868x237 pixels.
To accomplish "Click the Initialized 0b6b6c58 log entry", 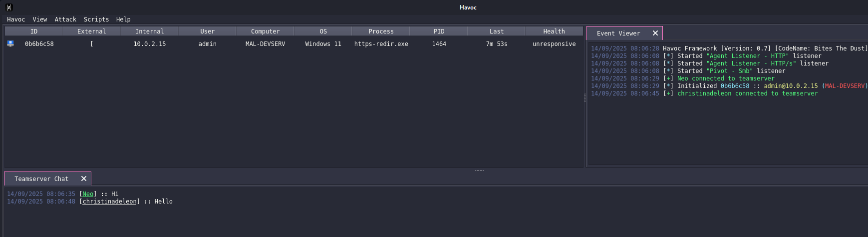I will coord(729,86).
